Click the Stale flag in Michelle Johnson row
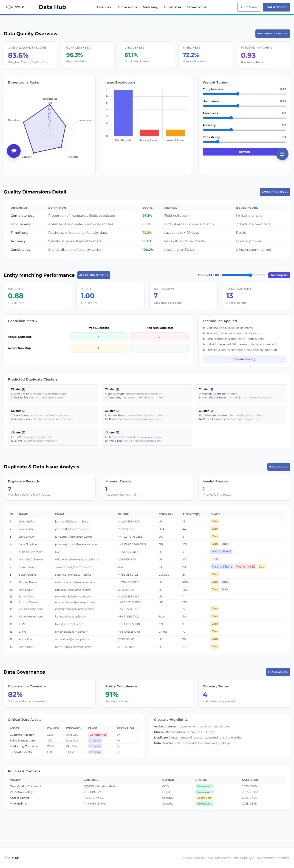Image resolution: width=294 pixels, height=868 pixels. [215, 559]
